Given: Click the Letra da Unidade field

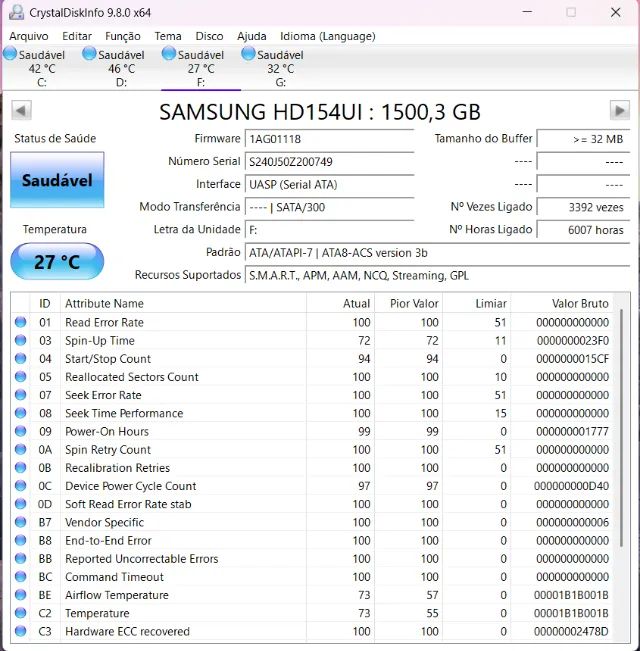Looking at the screenshot, I should (x=330, y=230).
